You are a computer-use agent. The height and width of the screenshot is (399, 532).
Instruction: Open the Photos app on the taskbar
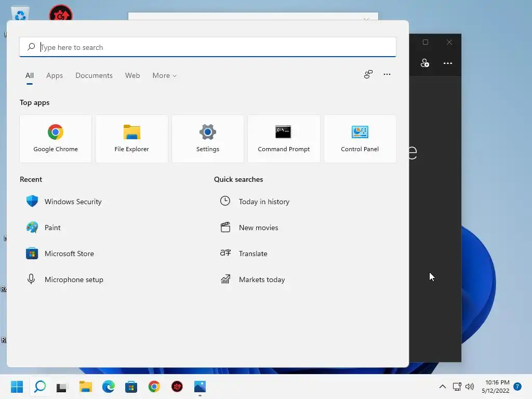pyautogui.click(x=200, y=387)
